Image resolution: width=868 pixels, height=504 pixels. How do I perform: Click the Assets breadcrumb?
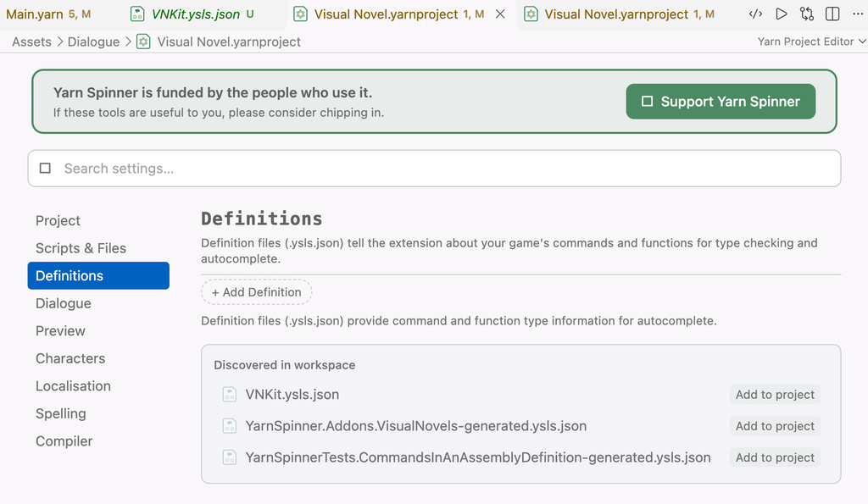(31, 42)
